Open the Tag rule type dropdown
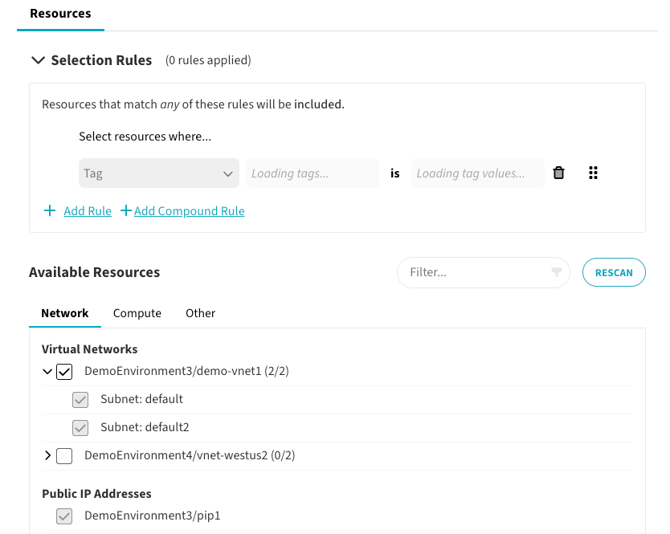The height and width of the screenshot is (534, 670). coord(159,173)
